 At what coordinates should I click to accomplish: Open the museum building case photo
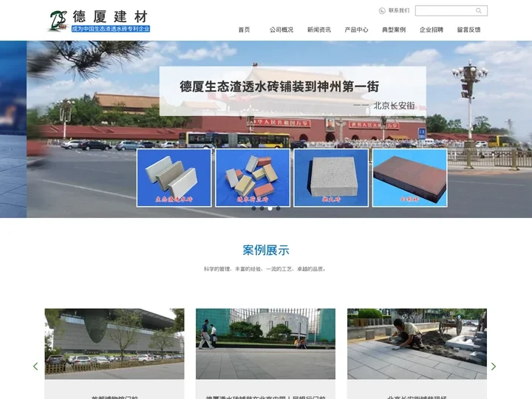(115, 344)
